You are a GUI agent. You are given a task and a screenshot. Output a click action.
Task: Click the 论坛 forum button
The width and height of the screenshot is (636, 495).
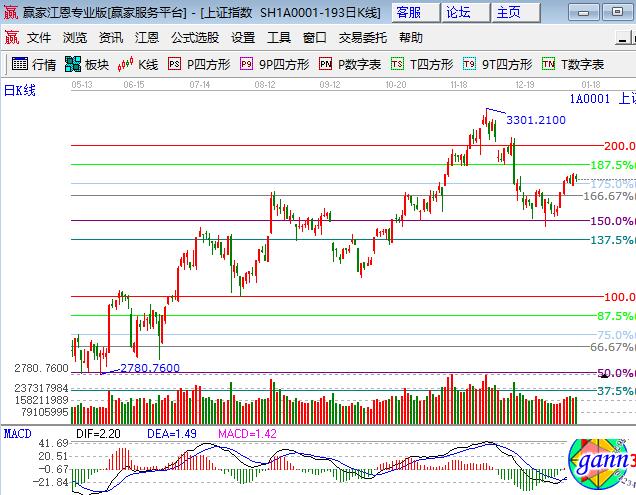pos(458,12)
